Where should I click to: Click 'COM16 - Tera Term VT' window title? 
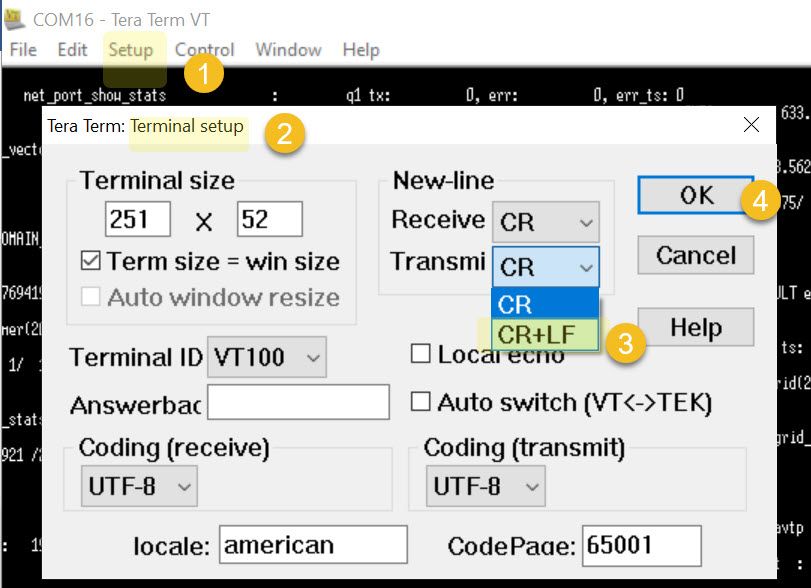tap(122, 20)
